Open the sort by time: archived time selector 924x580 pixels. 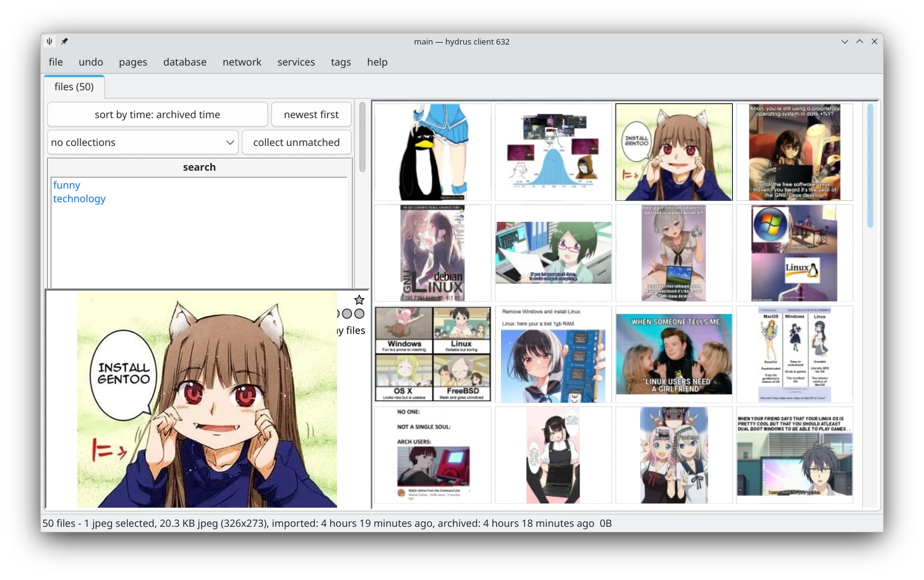pos(157,114)
